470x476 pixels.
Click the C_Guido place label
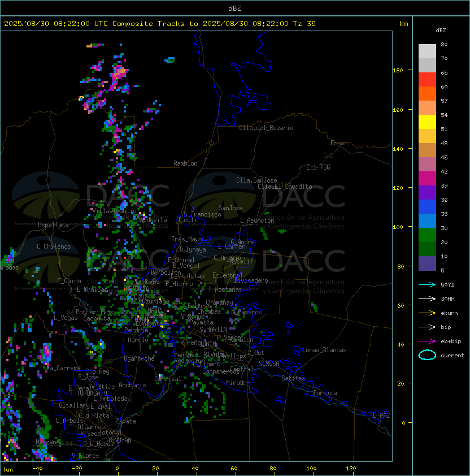pos(69,281)
